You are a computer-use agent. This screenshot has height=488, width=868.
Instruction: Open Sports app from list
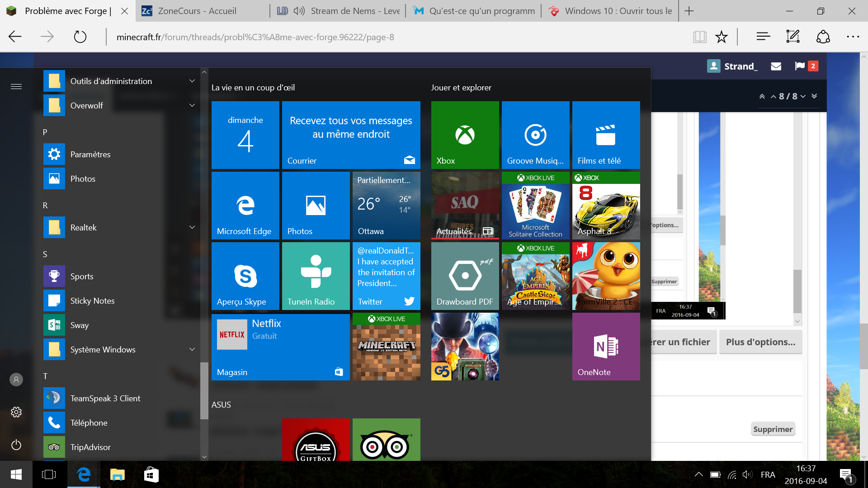tap(122, 276)
